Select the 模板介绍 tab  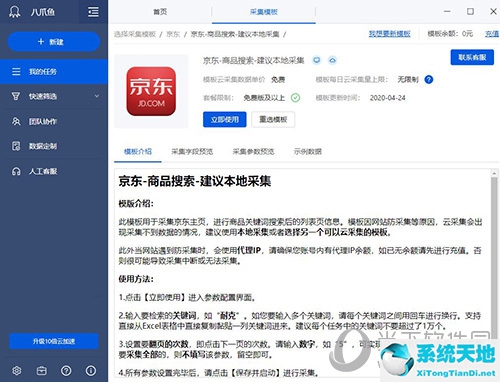pyautogui.click(x=138, y=152)
